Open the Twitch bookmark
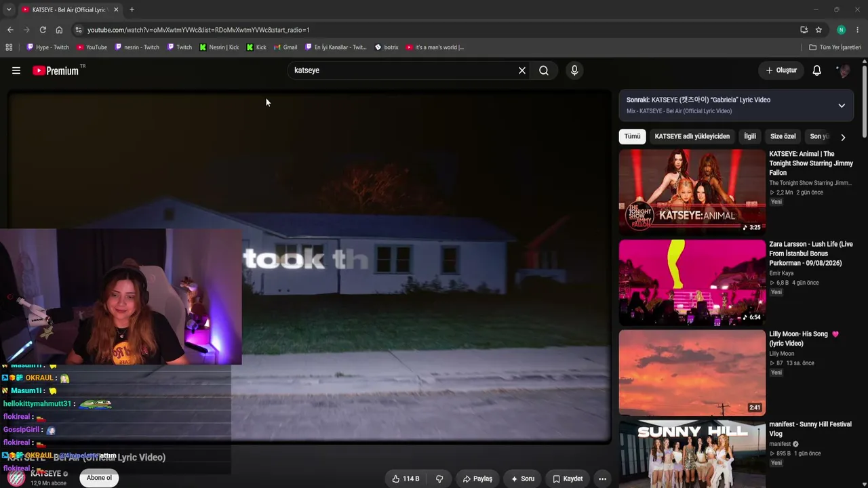The image size is (868, 488). point(179,47)
